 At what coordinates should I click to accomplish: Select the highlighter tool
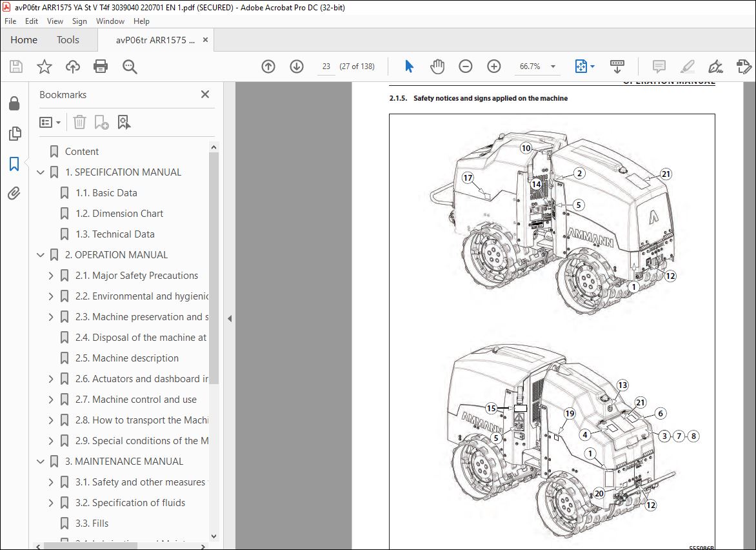(x=687, y=66)
